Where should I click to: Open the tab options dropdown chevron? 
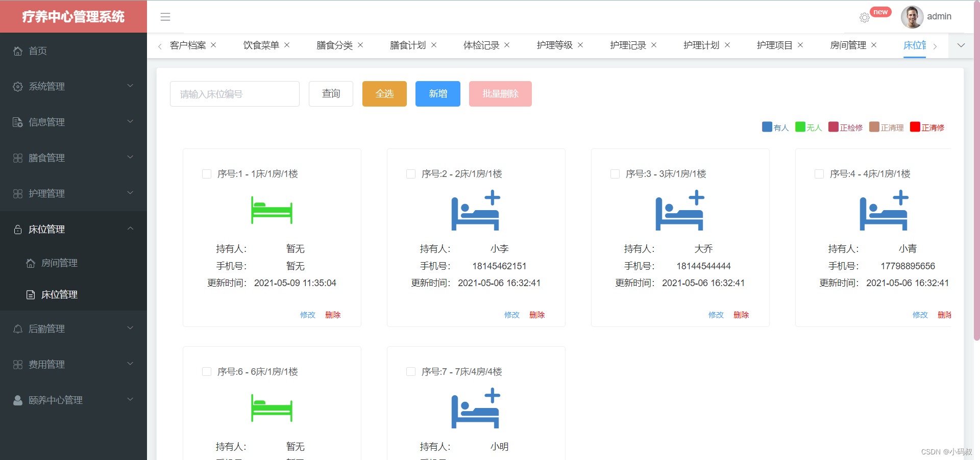click(961, 45)
